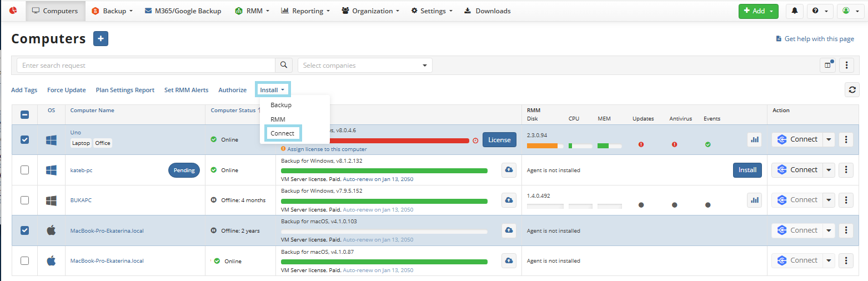Uncheck the offline MacBook-Pro-Ekaterina.local checkbox

click(25, 230)
